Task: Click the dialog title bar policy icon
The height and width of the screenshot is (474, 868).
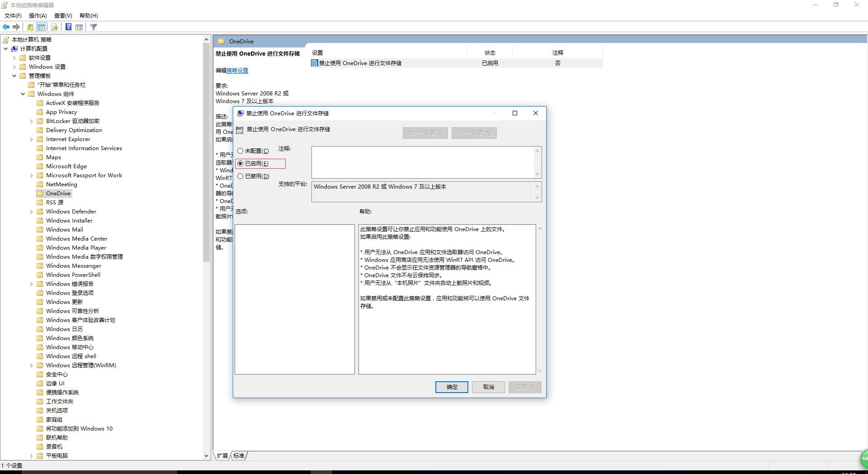Action: tap(241, 114)
